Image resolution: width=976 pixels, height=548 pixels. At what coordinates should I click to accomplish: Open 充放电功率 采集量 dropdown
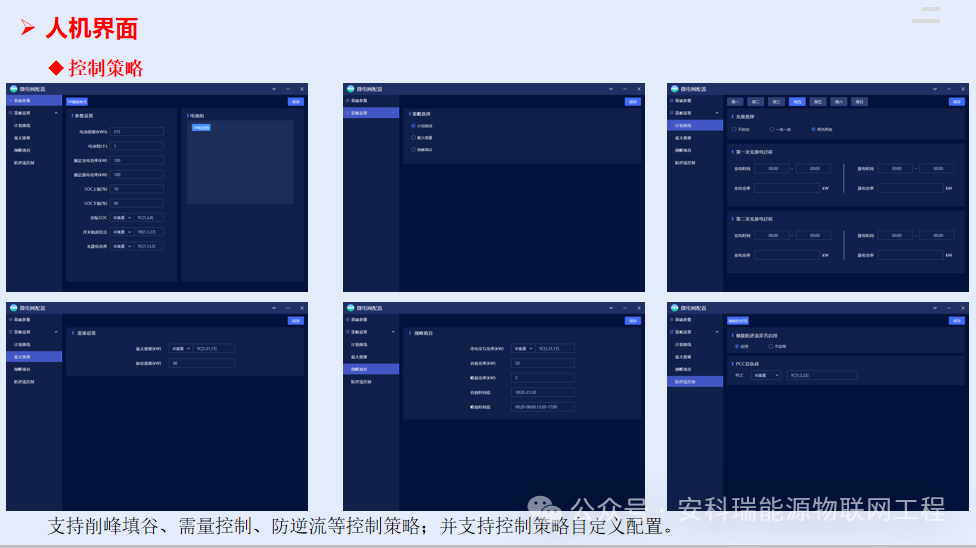point(121,247)
